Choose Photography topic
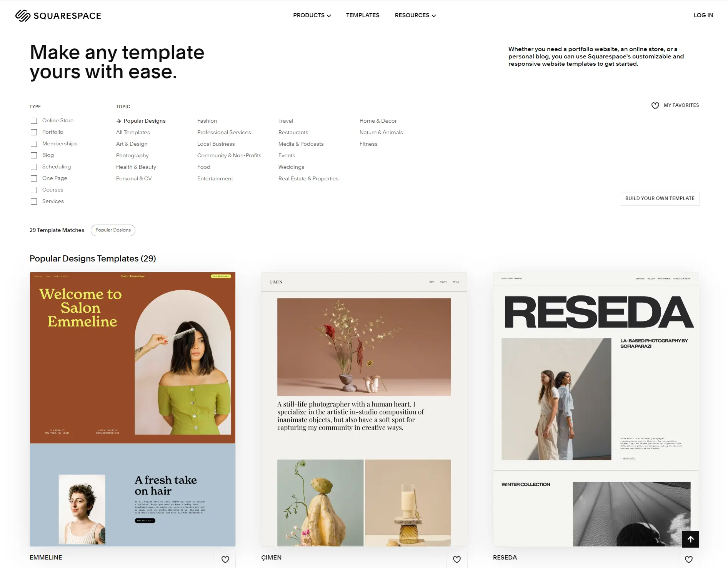 pyautogui.click(x=132, y=155)
